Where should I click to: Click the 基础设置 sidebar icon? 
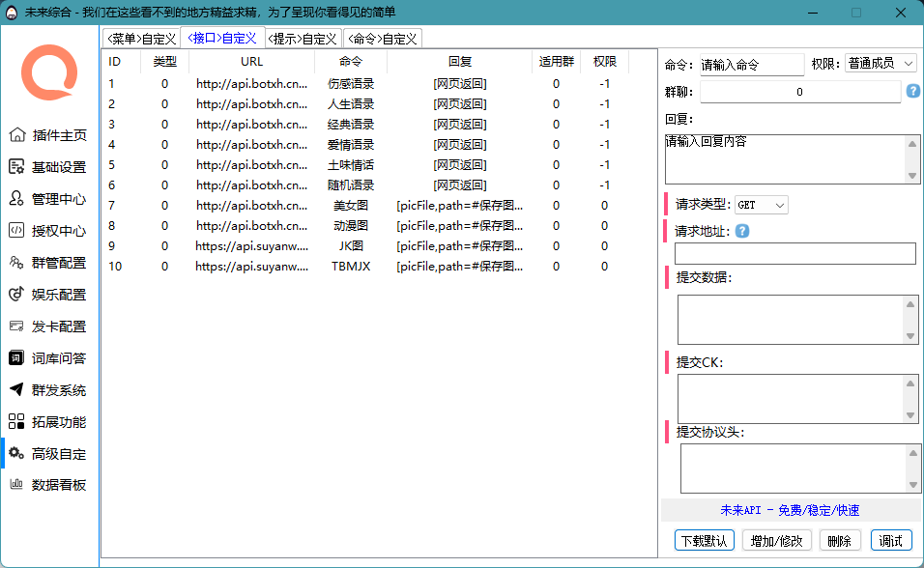pyautogui.click(x=17, y=167)
